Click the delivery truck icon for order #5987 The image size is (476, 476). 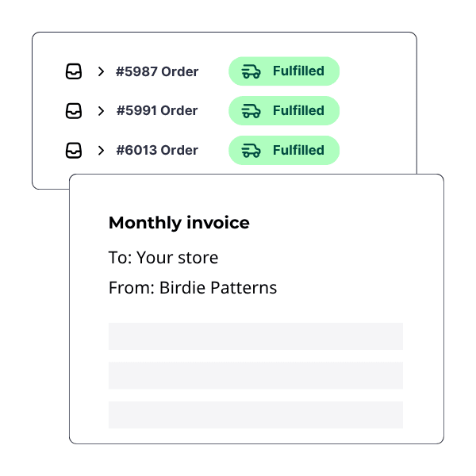click(251, 71)
